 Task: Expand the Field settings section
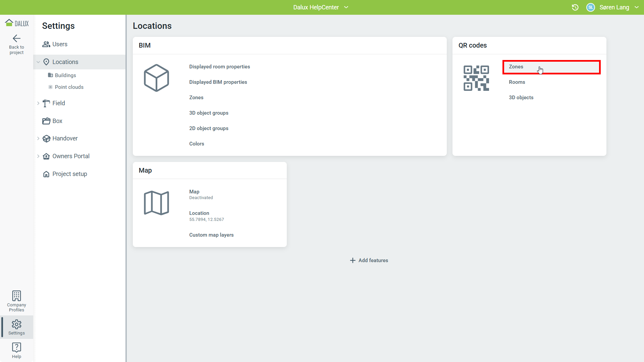pyautogui.click(x=38, y=103)
